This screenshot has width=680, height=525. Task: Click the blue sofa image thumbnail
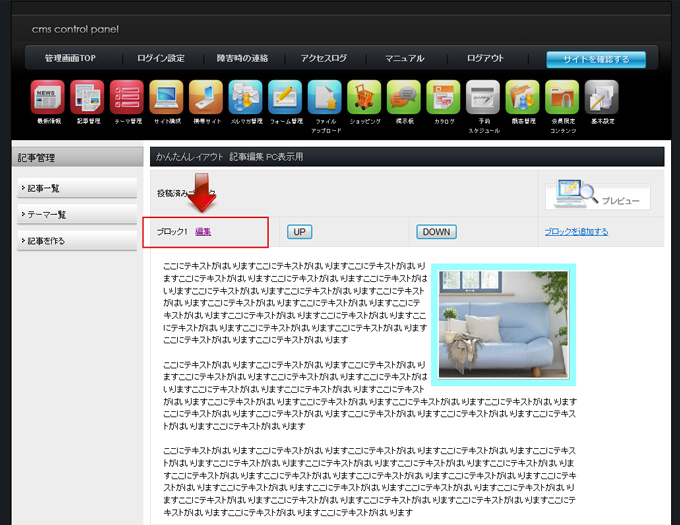[x=503, y=324]
